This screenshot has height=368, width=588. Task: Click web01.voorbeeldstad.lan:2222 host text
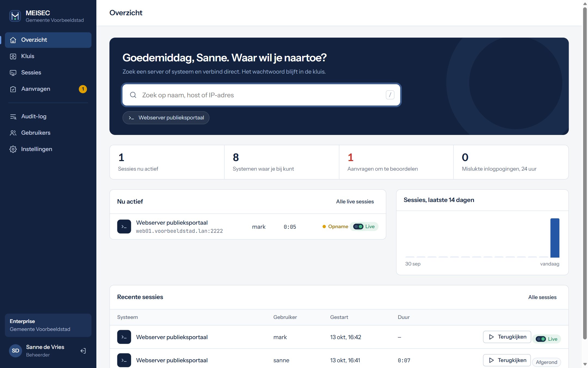[179, 231]
